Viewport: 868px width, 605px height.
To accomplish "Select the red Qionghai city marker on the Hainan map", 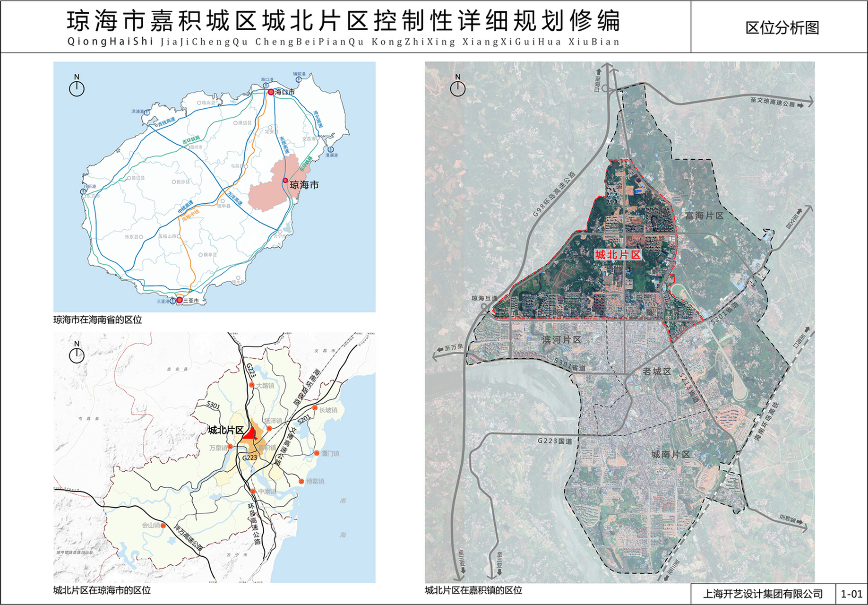I will [x=285, y=181].
